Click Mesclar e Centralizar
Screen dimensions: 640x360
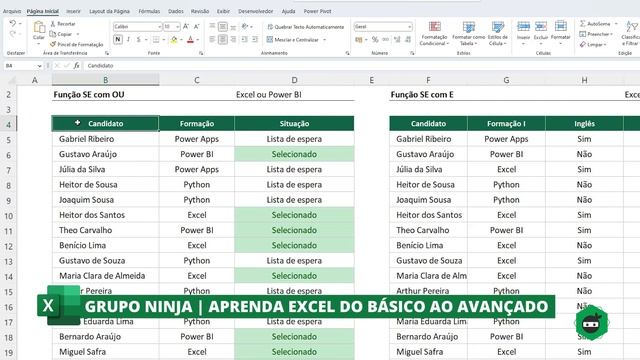293,40
